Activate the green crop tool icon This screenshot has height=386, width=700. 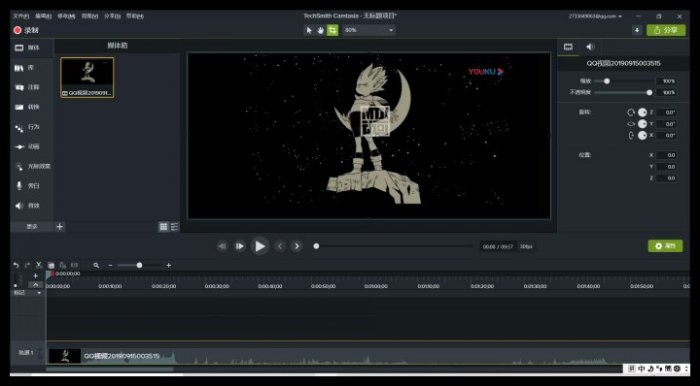[333, 30]
